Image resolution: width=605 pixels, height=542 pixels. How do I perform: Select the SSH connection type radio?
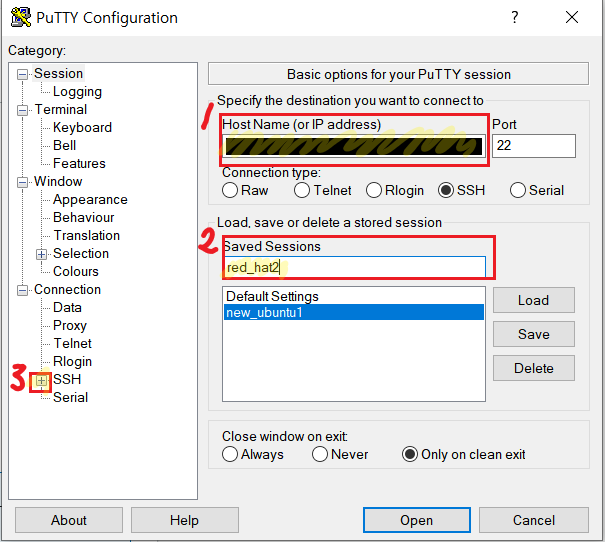tap(446, 190)
